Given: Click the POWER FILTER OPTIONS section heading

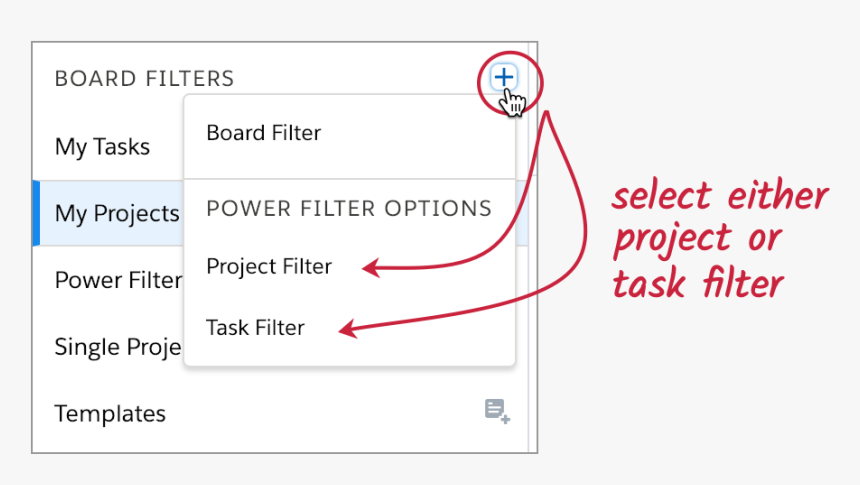Looking at the screenshot, I should pos(349,208).
